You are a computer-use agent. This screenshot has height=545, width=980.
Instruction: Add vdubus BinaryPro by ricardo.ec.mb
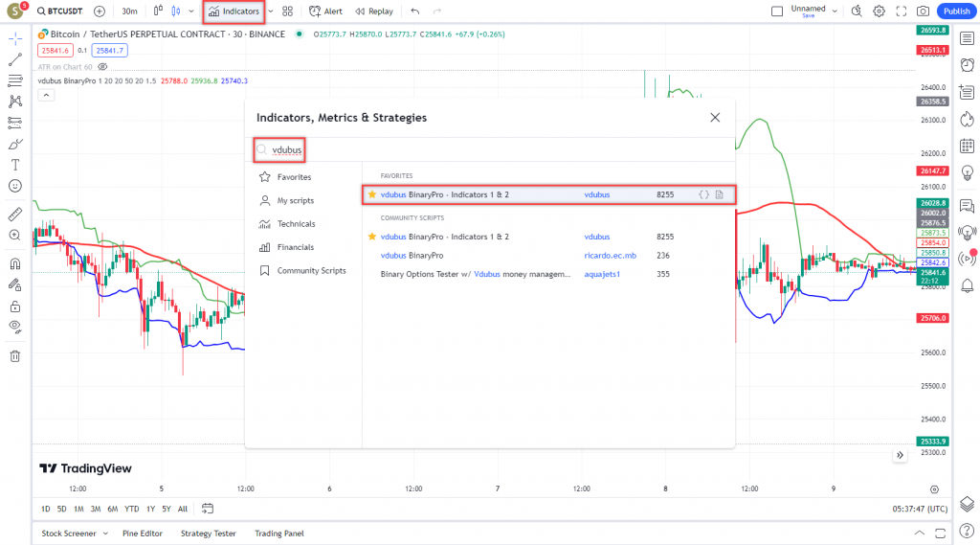coord(412,256)
